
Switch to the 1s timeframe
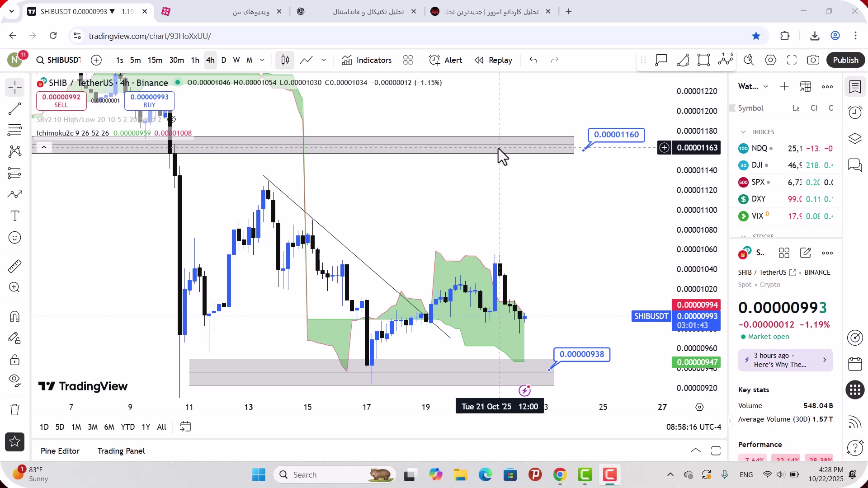point(119,60)
